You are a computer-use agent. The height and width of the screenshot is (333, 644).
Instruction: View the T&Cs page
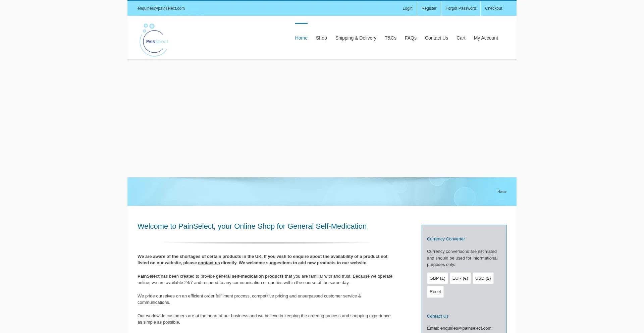[390, 38]
